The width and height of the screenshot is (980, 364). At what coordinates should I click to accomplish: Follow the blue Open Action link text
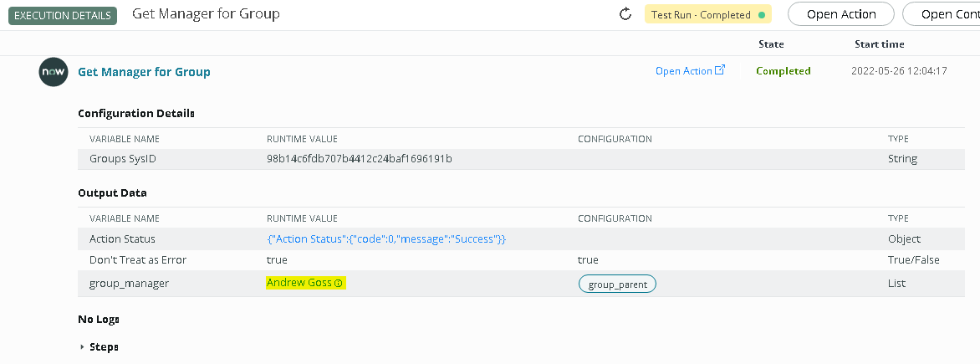coord(683,71)
